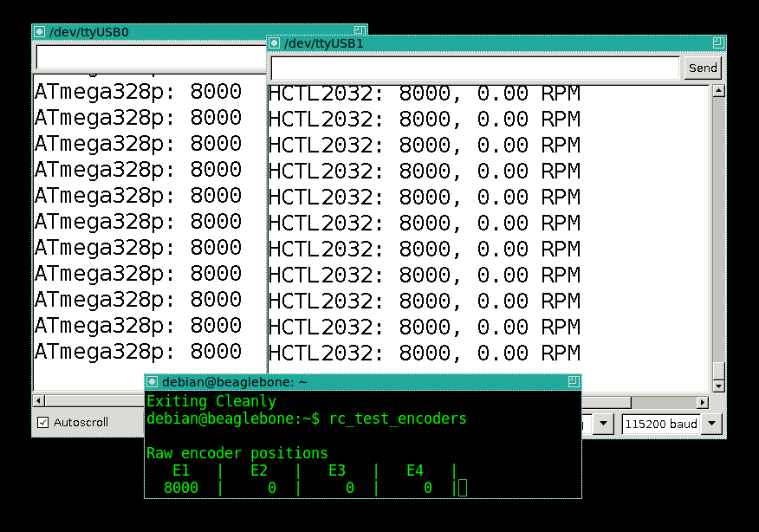Maximize the /dev/ttyUSB1 window
Image resolution: width=759 pixels, height=532 pixels.
[x=718, y=42]
